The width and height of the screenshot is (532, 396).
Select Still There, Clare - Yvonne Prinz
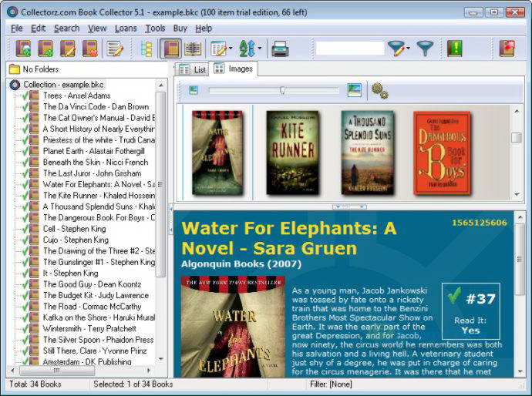coord(95,351)
